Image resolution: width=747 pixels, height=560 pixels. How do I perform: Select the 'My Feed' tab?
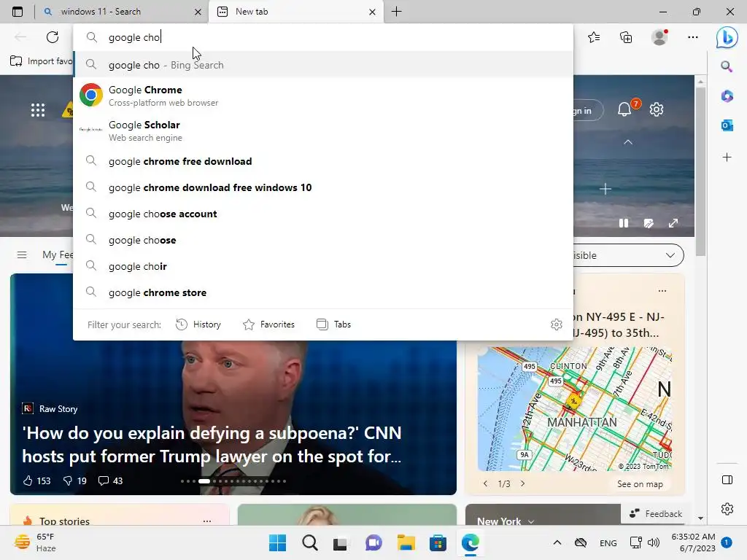pyautogui.click(x=58, y=254)
